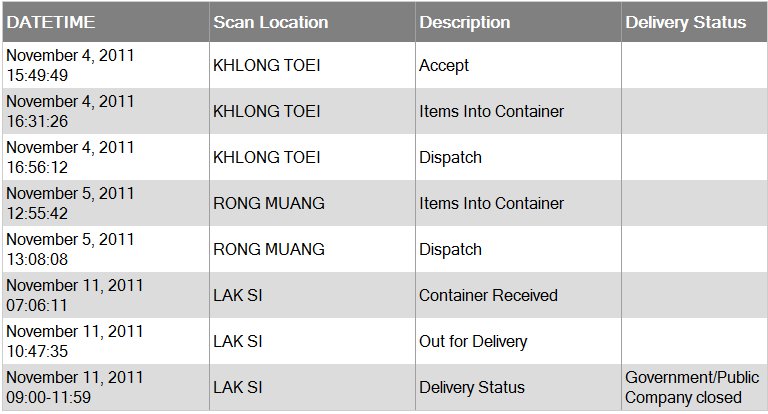
Task: Click the 16:31:26 Items Into Container entry
Action: [x=491, y=111]
